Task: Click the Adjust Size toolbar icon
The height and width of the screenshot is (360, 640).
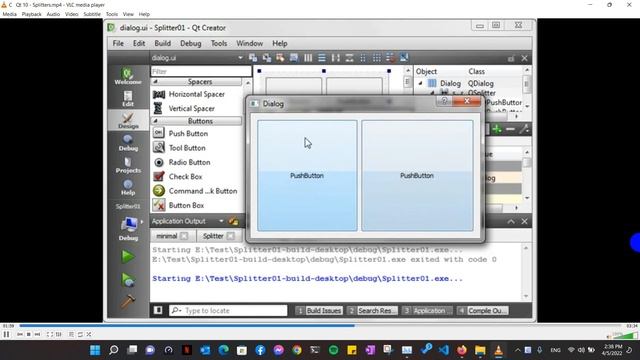Action: 404,58
